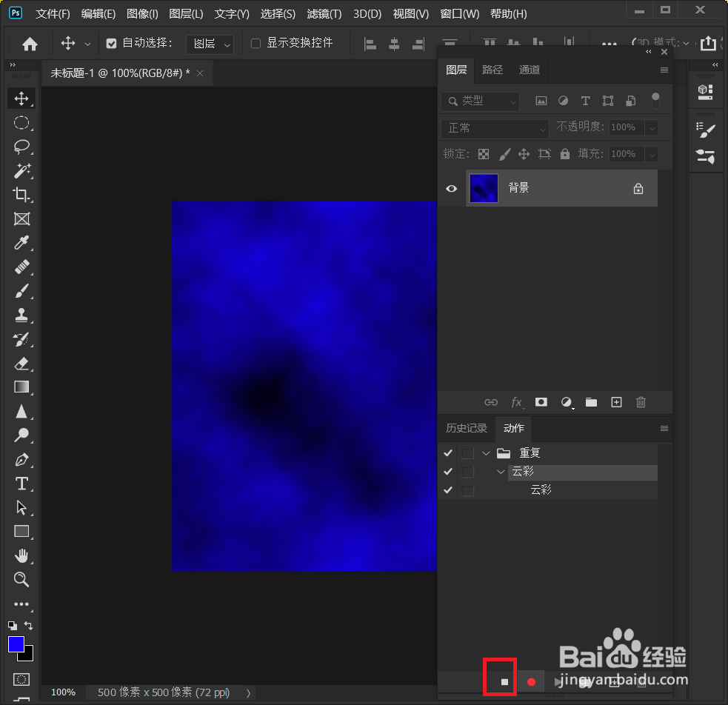728x705 pixels.
Task: Click the 100% zoom field in the status bar
Action: [x=63, y=692]
